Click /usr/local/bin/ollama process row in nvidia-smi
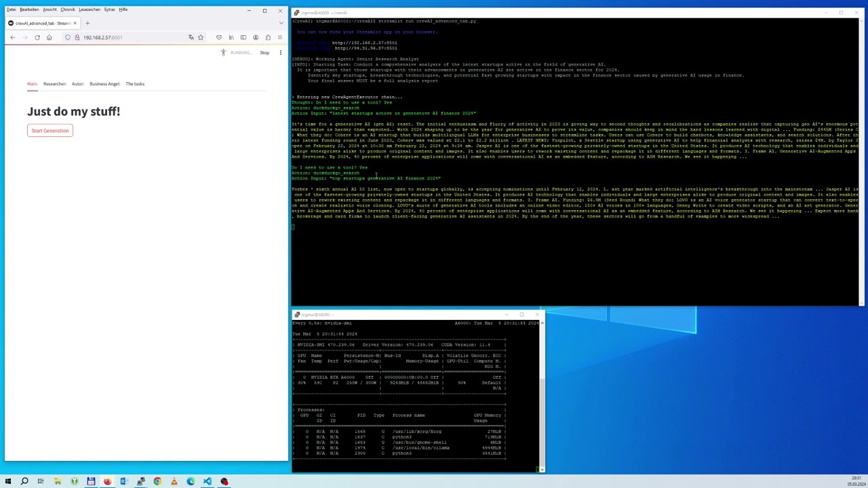Image resolution: width=868 pixels, height=488 pixels. point(399,447)
